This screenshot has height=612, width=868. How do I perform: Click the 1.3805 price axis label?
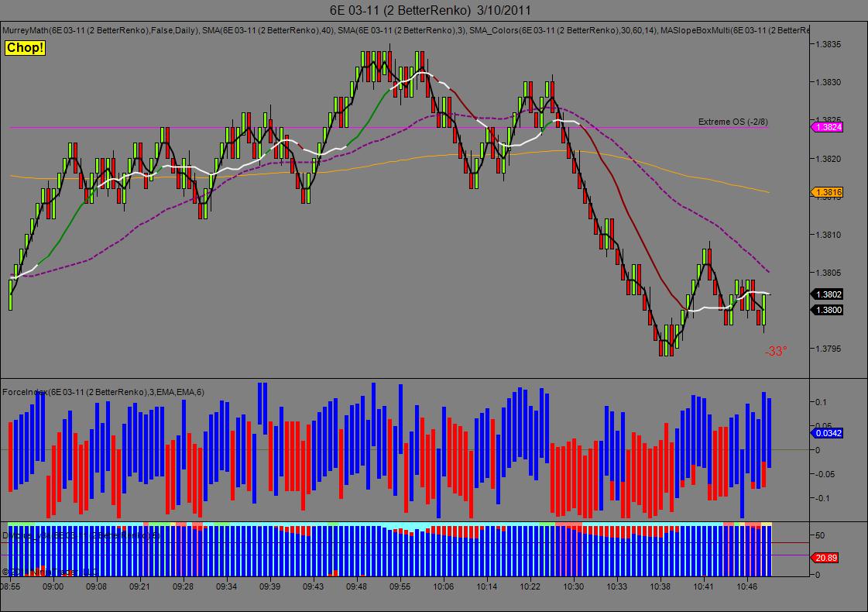[x=829, y=273]
